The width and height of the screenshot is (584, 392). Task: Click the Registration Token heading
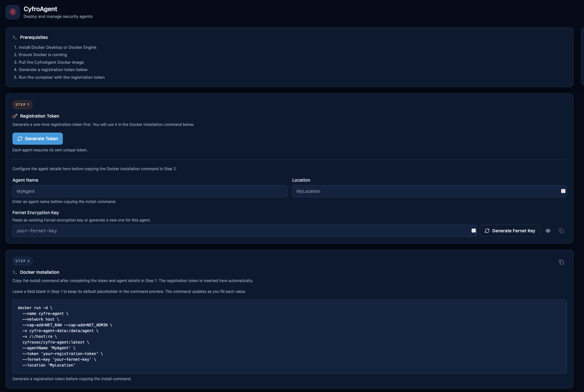tap(40, 116)
